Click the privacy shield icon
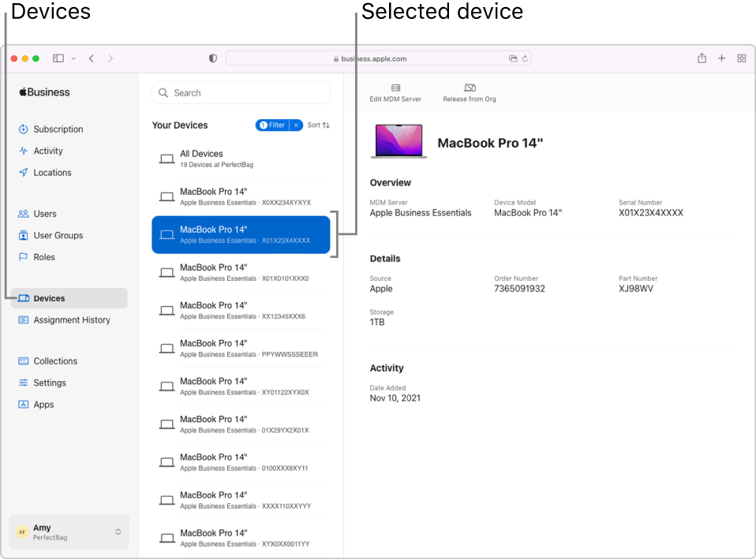 coord(213,58)
